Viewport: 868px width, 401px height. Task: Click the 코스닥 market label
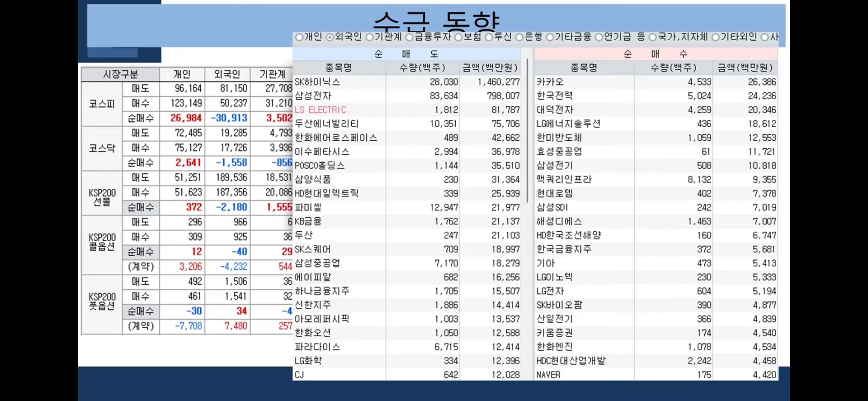pos(102,148)
